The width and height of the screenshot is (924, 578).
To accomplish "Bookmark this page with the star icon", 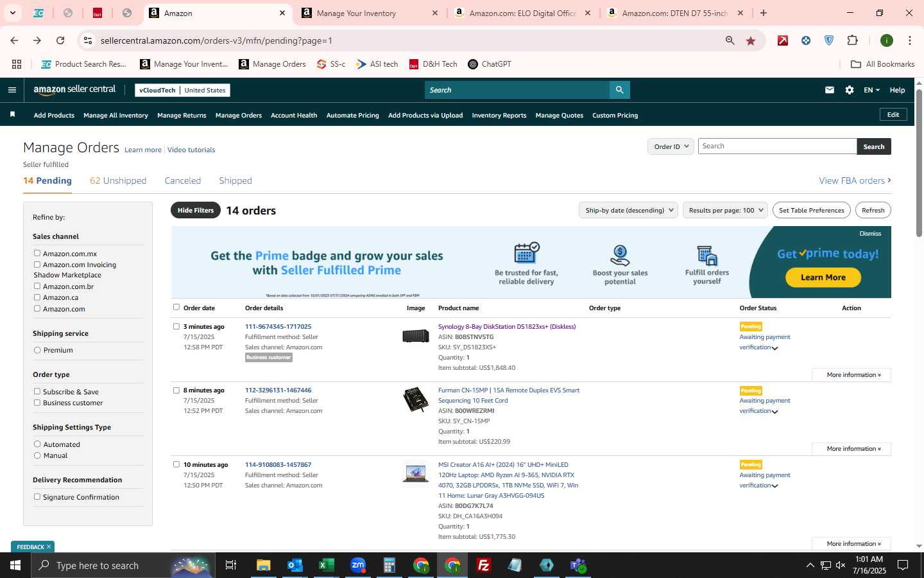I will tap(751, 40).
